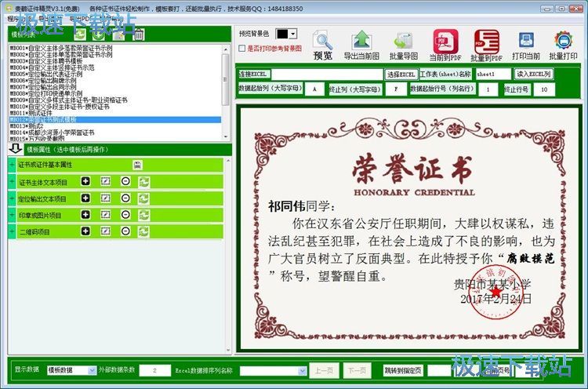This screenshot has width=588, height=389.
Task: Click 上一页 button
Action: click(x=324, y=371)
